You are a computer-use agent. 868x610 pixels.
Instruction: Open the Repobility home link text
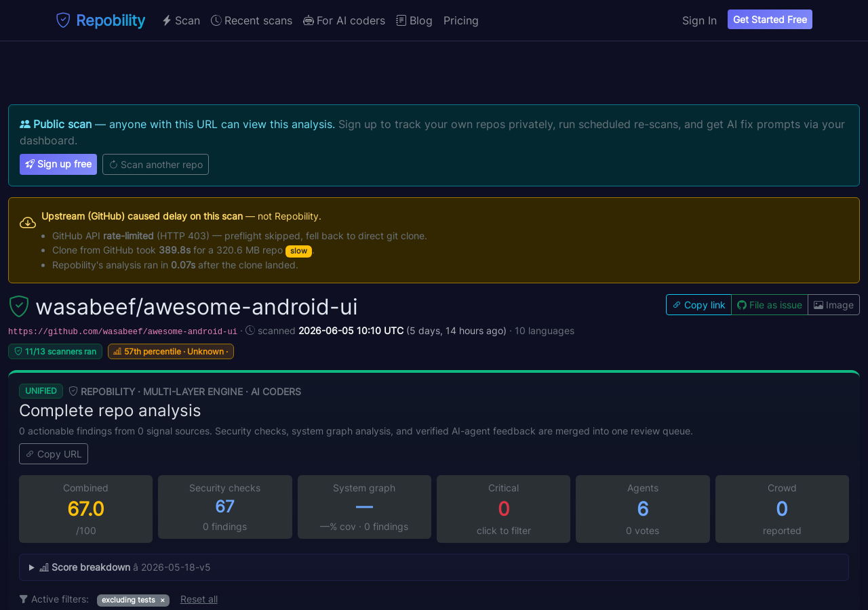coord(111,20)
